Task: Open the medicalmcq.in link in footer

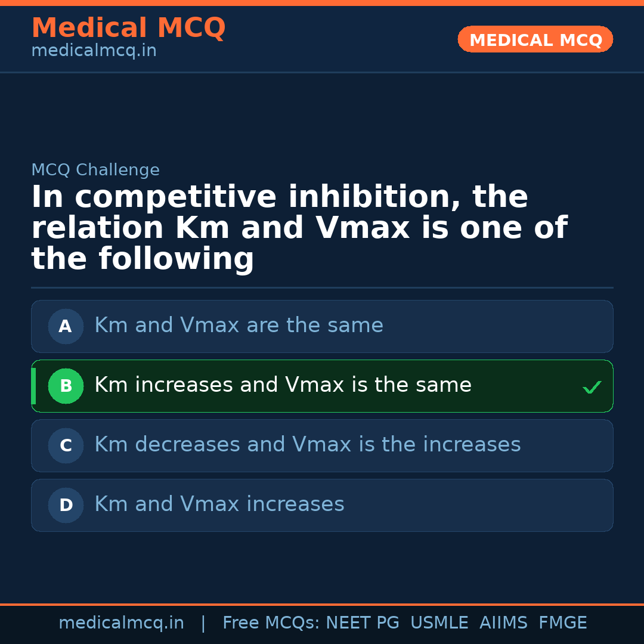Action: 121,623
